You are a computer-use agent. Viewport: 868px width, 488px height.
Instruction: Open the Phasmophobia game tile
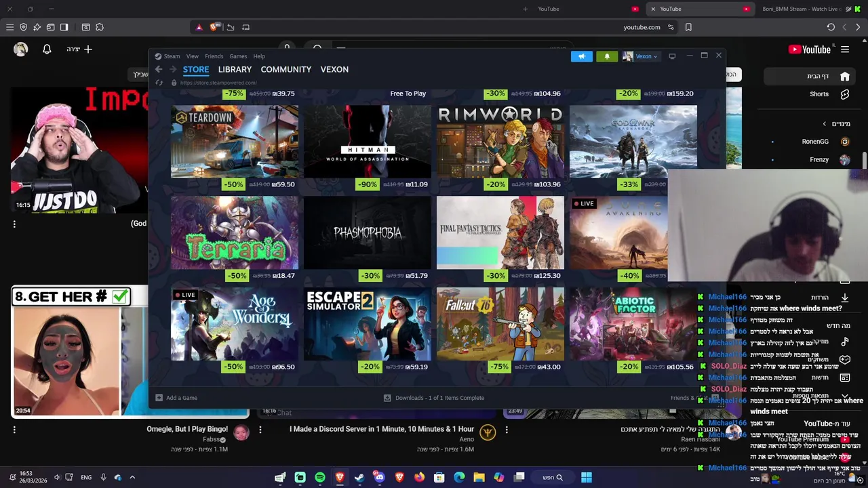tap(368, 232)
